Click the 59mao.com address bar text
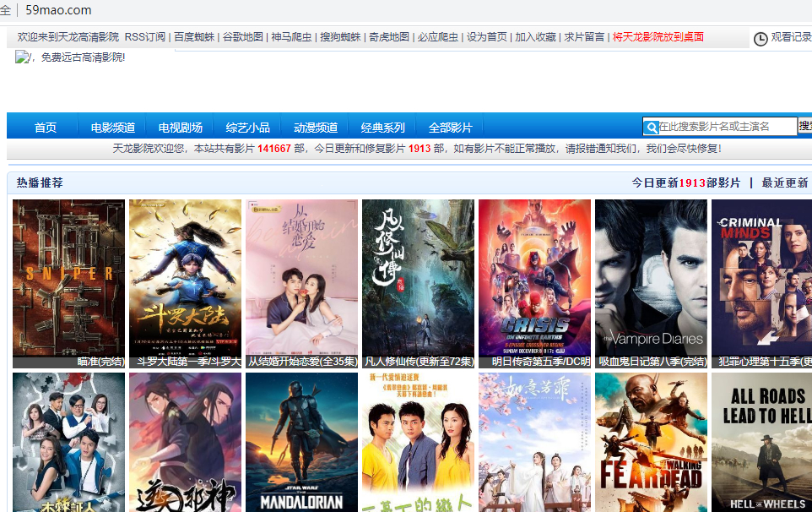Viewport: 812px width, 512px height. pyautogui.click(x=58, y=10)
